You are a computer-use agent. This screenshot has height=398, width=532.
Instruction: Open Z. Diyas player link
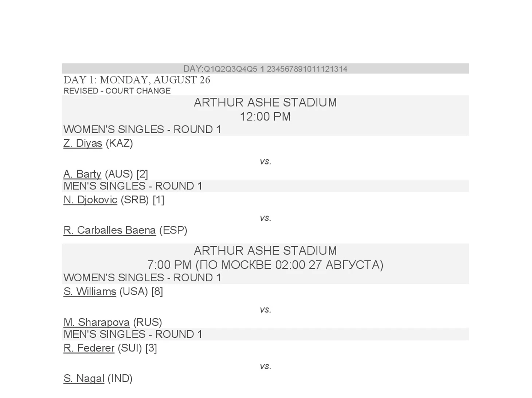coord(83,143)
